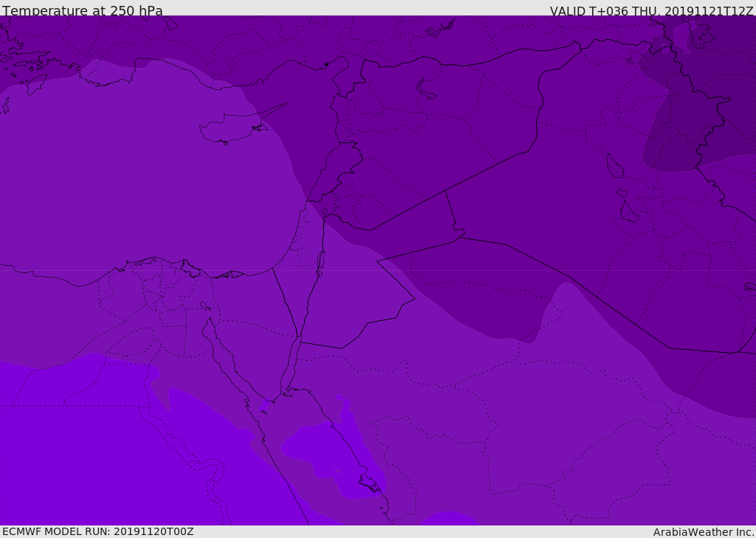Click the VALID T+036 timestamp label
Image resolution: width=756 pixels, height=538 pixels.
click(x=651, y=11)
